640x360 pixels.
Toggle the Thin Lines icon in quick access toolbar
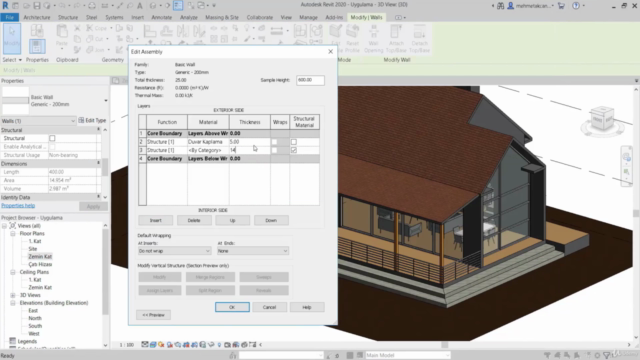(178, 6)
